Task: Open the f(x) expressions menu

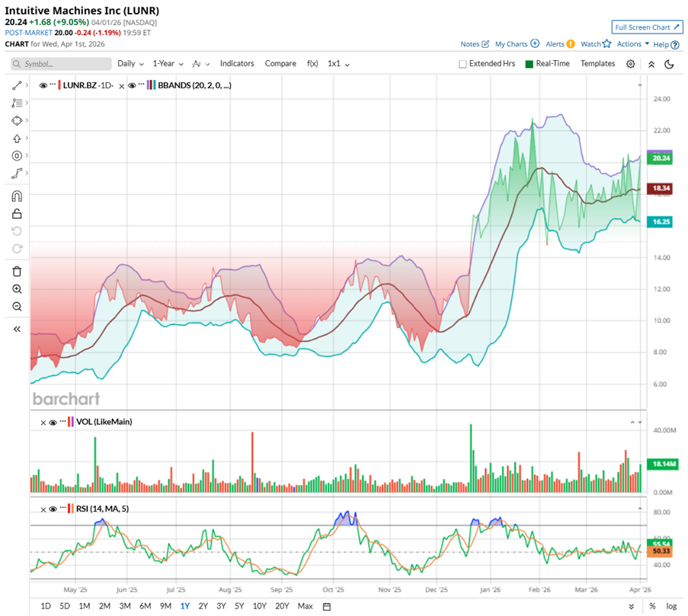Action: point(312,63)
